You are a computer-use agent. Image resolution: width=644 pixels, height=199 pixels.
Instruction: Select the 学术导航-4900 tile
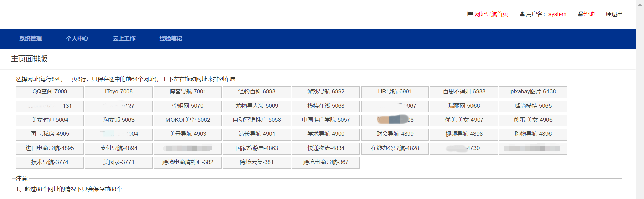[326, 134]
